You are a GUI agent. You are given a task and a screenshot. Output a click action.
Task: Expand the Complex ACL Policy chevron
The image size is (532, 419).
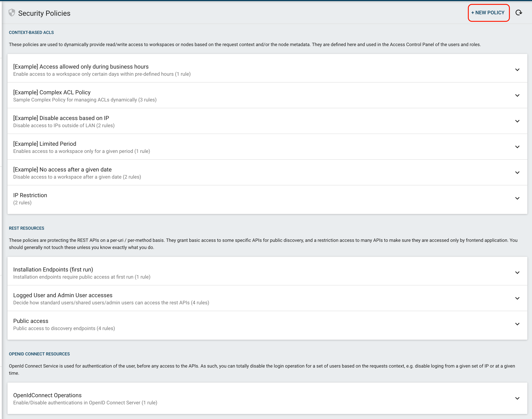click(517, 96)
